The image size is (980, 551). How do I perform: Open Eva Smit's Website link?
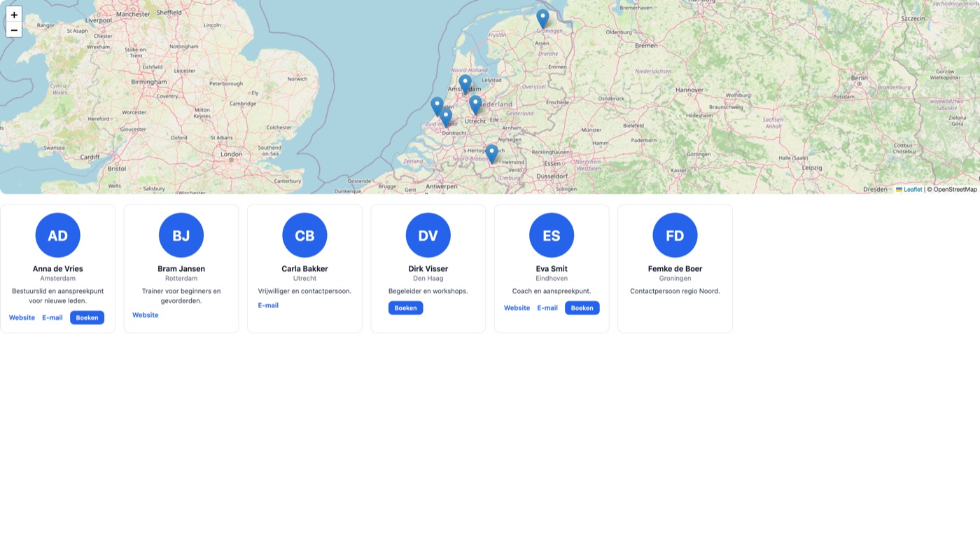(517, 308)
